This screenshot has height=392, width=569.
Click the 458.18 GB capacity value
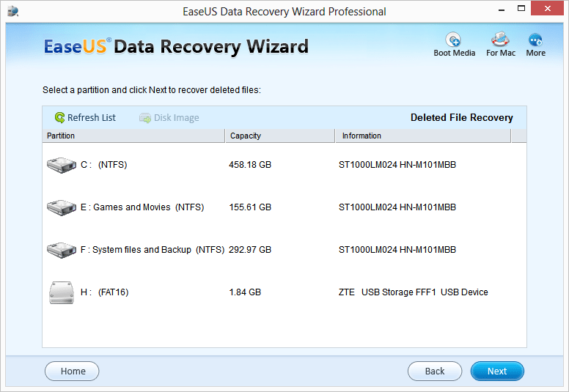point(250,165)
